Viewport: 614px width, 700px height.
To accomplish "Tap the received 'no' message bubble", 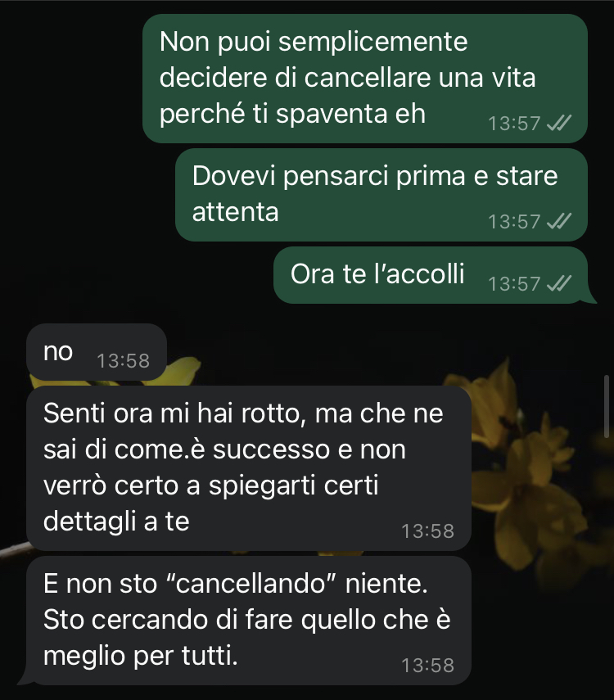I will pos(97,352).
